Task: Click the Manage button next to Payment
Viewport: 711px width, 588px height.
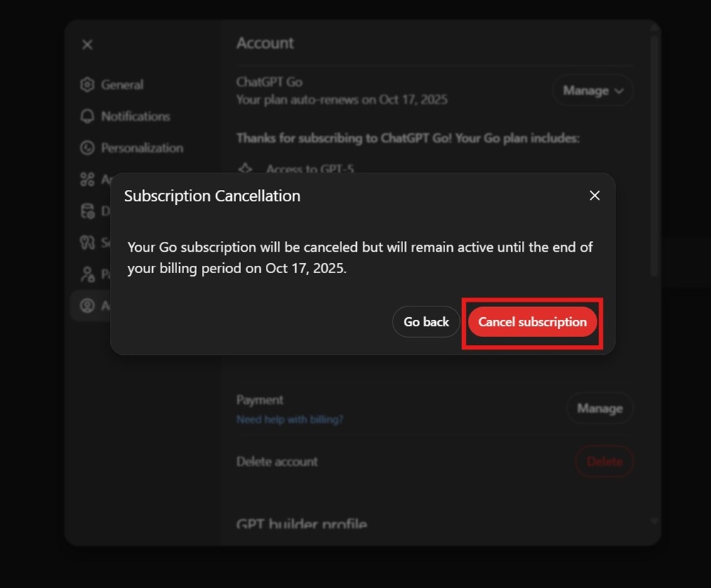Action: [599, 408]
